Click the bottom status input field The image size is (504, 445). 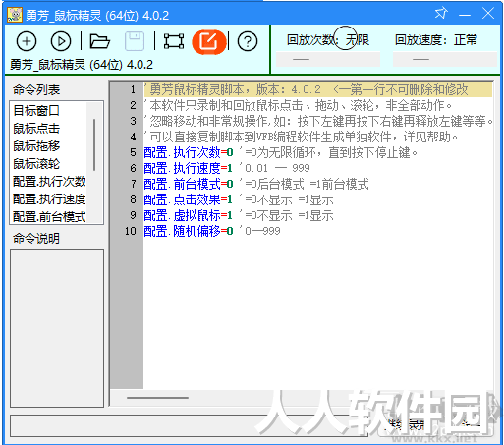(190, 425)
